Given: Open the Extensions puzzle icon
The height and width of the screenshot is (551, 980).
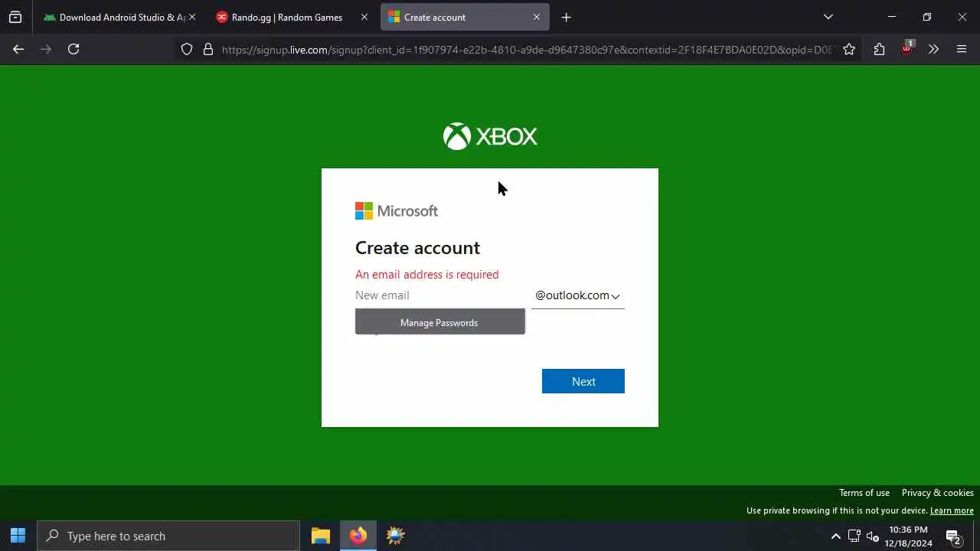Looking at the screenshot, I should (879, 49).
